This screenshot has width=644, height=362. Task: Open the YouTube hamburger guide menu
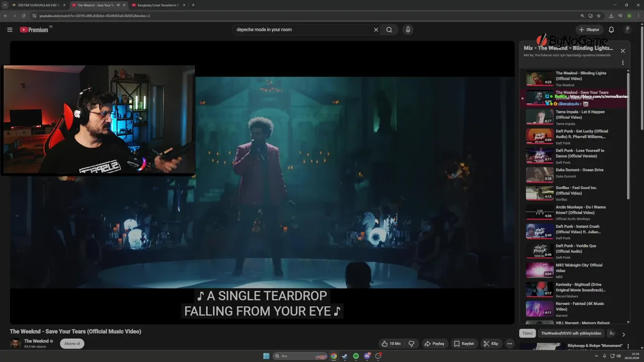(10, 30)
